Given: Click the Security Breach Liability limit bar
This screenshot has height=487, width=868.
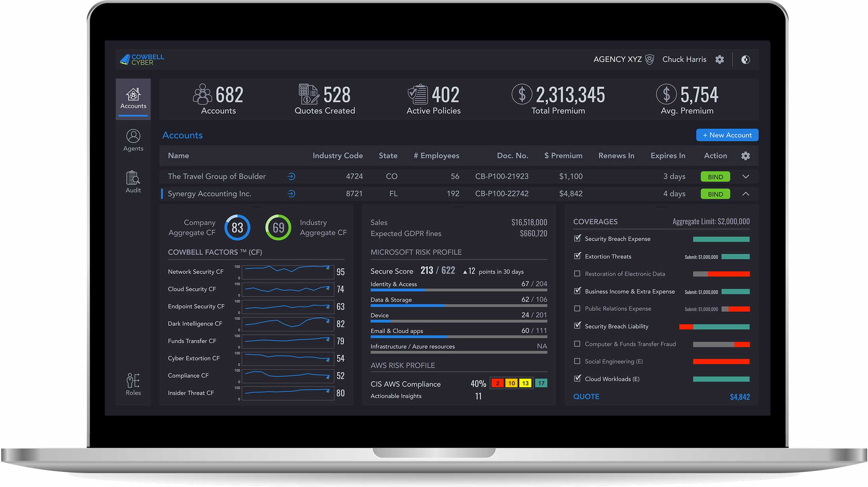Looking at the screenshot, I should click(714, 327).
